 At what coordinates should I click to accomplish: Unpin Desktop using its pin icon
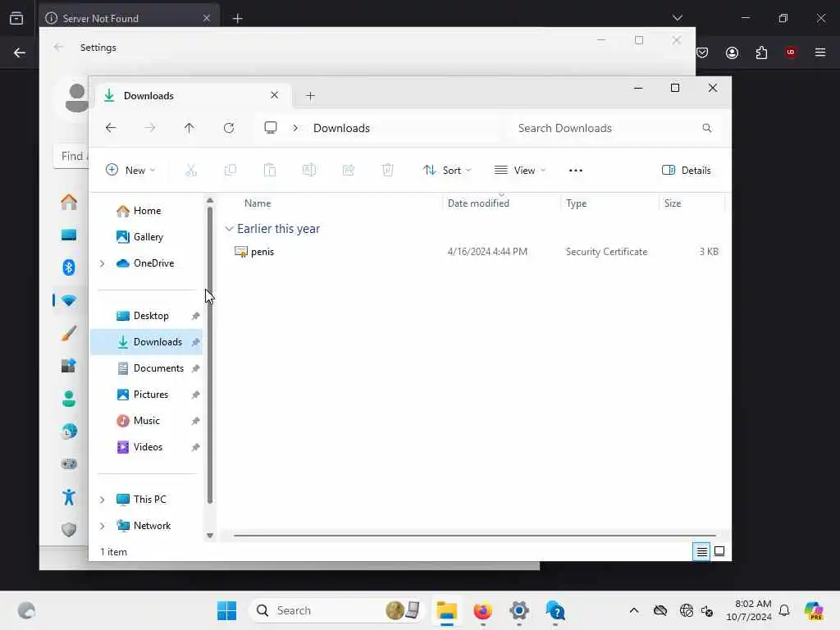[195, 316]
